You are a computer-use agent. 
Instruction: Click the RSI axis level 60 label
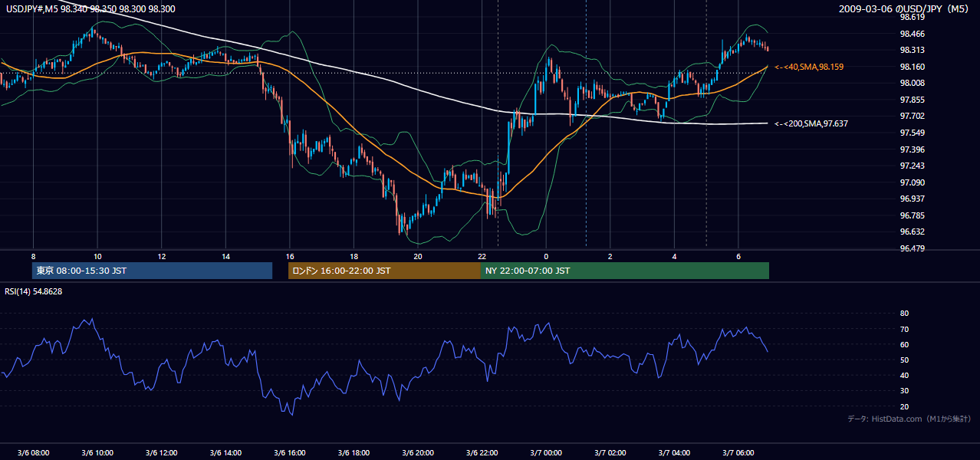click(904, 344)
